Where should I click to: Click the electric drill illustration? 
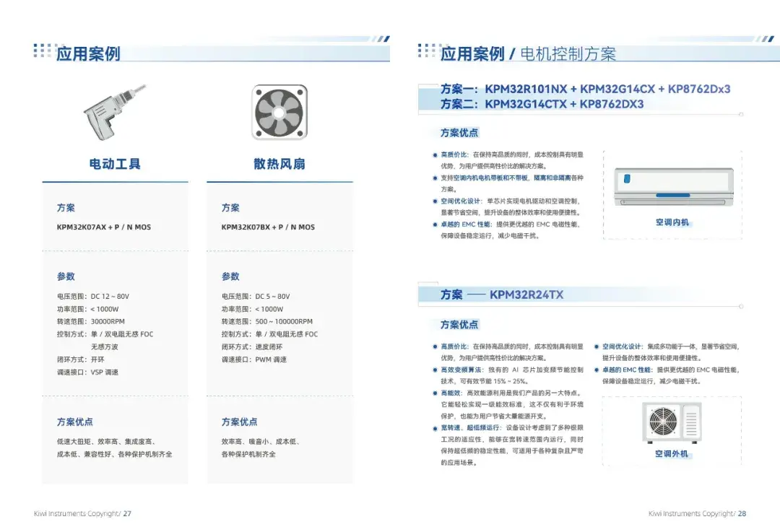tap(115, 111)
